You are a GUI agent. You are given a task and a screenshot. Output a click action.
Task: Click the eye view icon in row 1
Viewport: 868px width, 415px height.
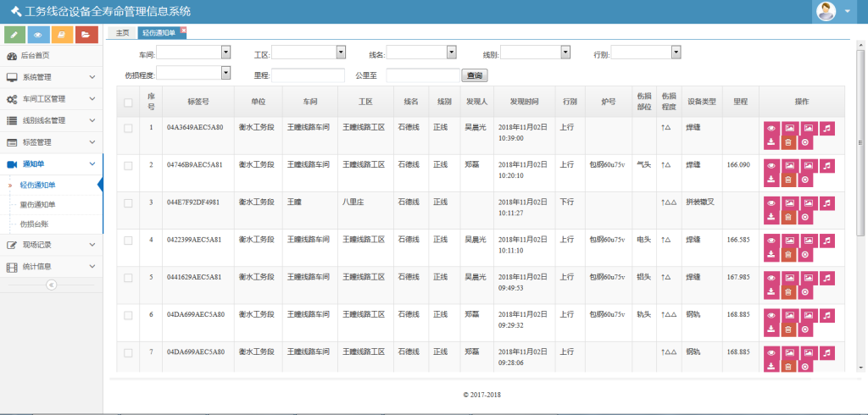click(x=771, y=128)
